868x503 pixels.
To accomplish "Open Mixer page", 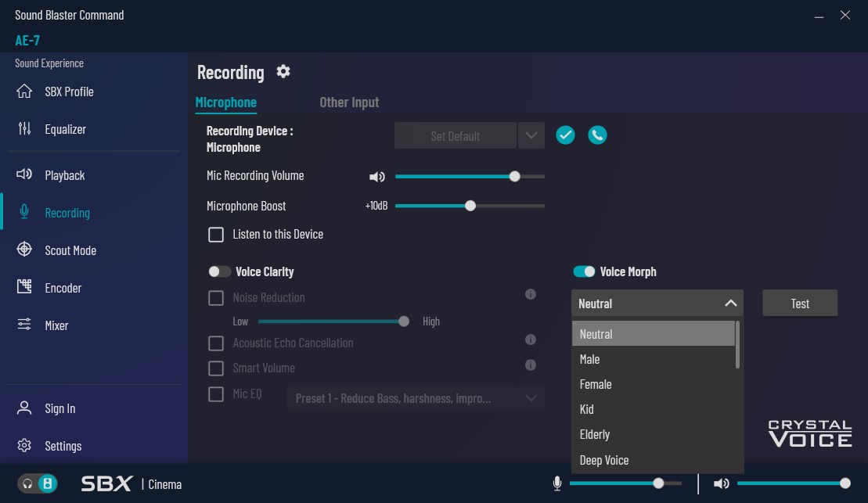I will (56, 325).
